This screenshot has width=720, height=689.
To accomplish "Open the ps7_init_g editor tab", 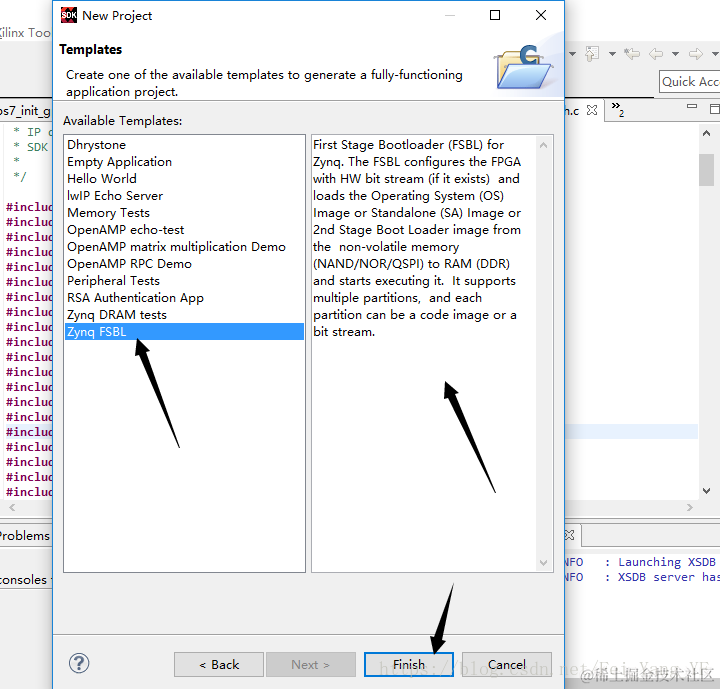I will pyautogui.click(x=25, y=111).
